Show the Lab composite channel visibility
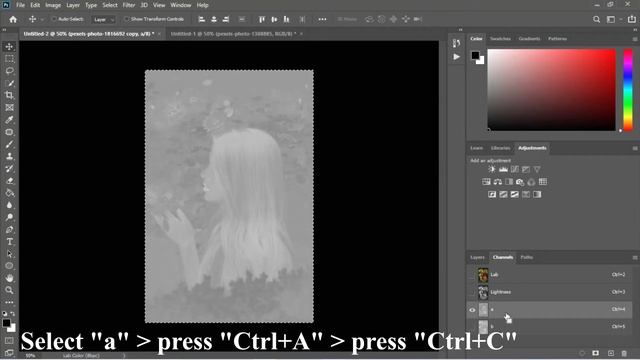 (472, 275)
